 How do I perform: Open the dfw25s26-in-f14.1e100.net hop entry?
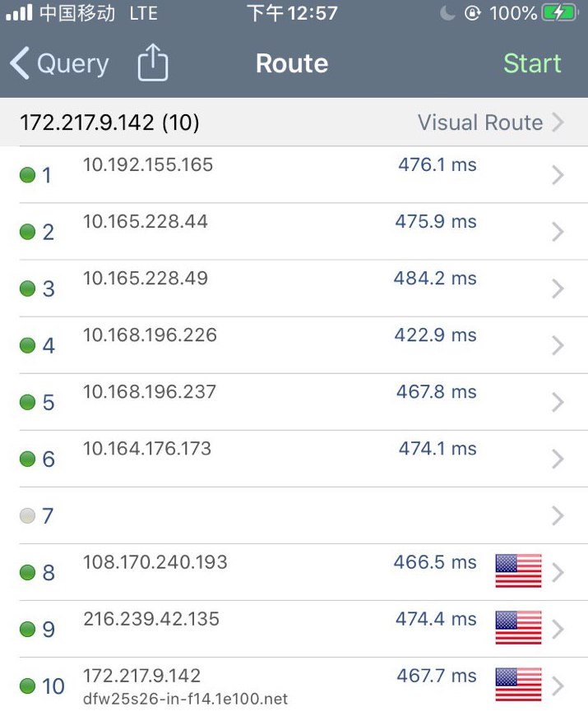click(x=186, y=699)
